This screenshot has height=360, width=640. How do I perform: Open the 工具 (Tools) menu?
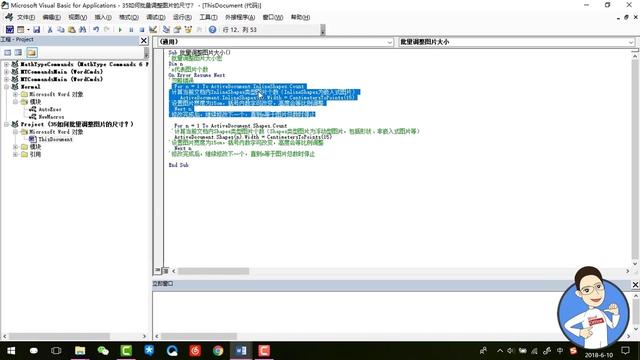pyautogui.click(x=208, y=17)
